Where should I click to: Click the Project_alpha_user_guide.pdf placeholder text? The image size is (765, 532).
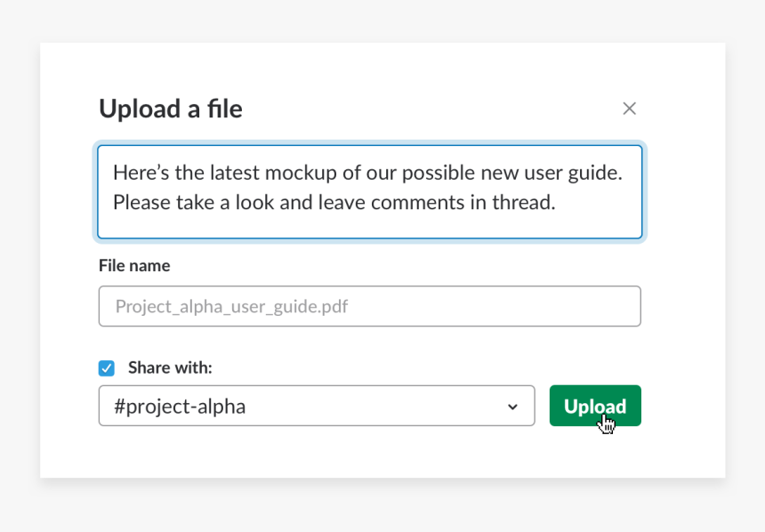(231, 307)
